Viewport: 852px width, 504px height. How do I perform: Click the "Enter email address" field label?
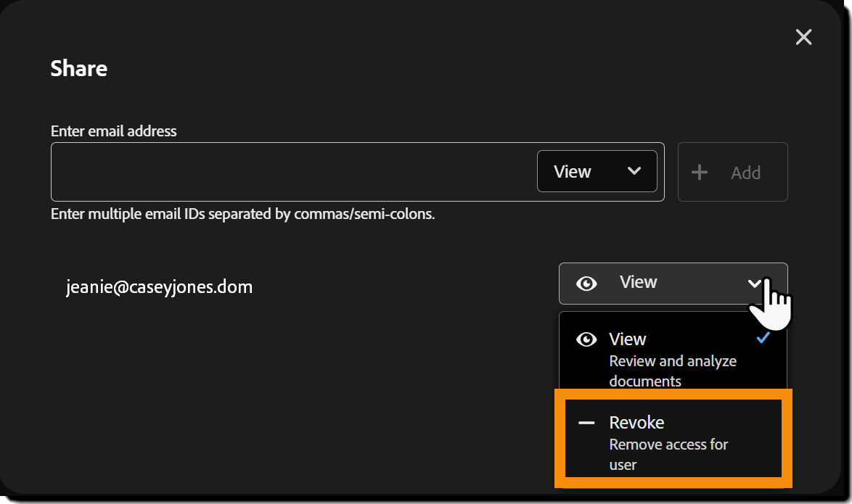pos(114,131)
